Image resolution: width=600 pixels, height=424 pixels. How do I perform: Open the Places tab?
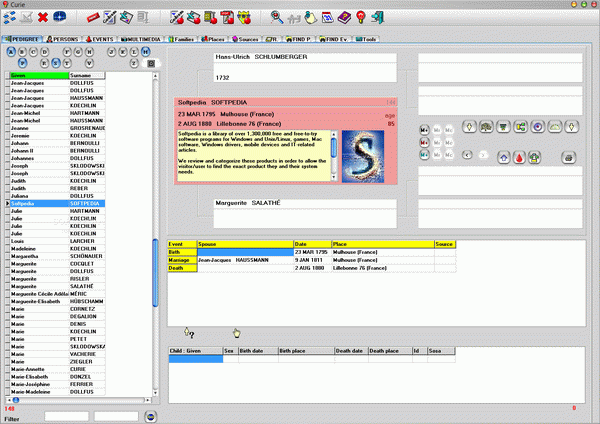pyautogui.click(x=213, y=39)
